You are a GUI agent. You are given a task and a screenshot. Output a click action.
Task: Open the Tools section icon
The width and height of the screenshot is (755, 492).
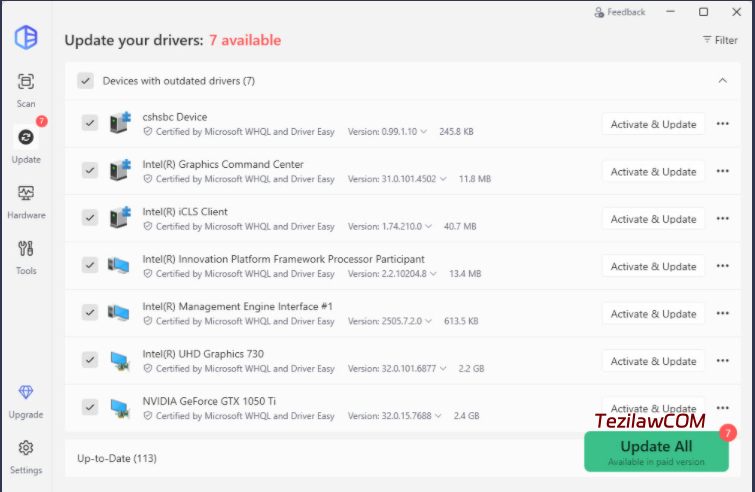(x=26, y=248)
